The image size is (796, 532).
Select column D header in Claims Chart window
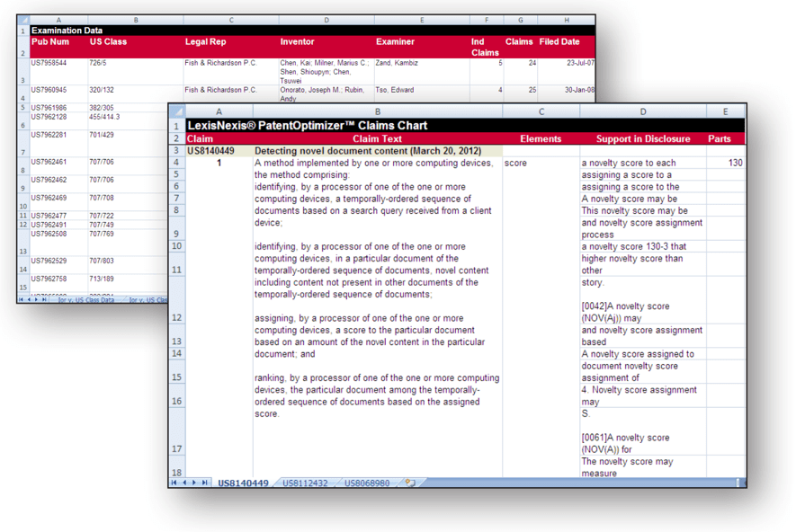(x=643, y=111)
